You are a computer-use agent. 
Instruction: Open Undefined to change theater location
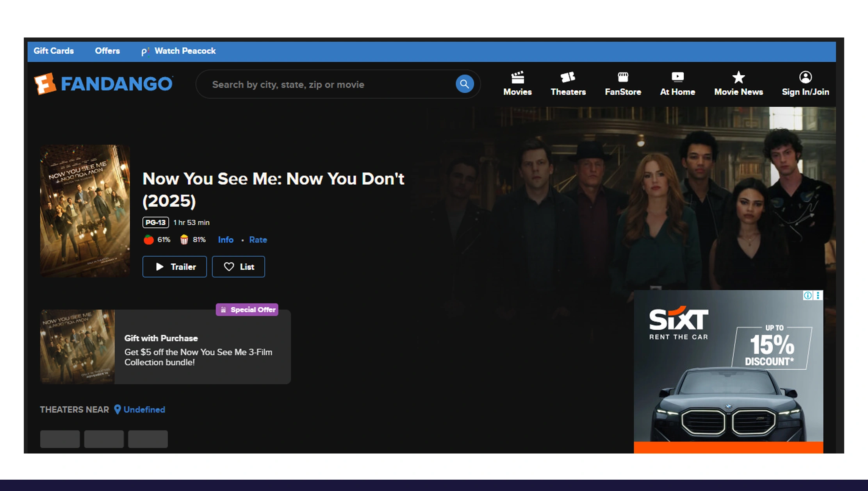coord(144,409)
